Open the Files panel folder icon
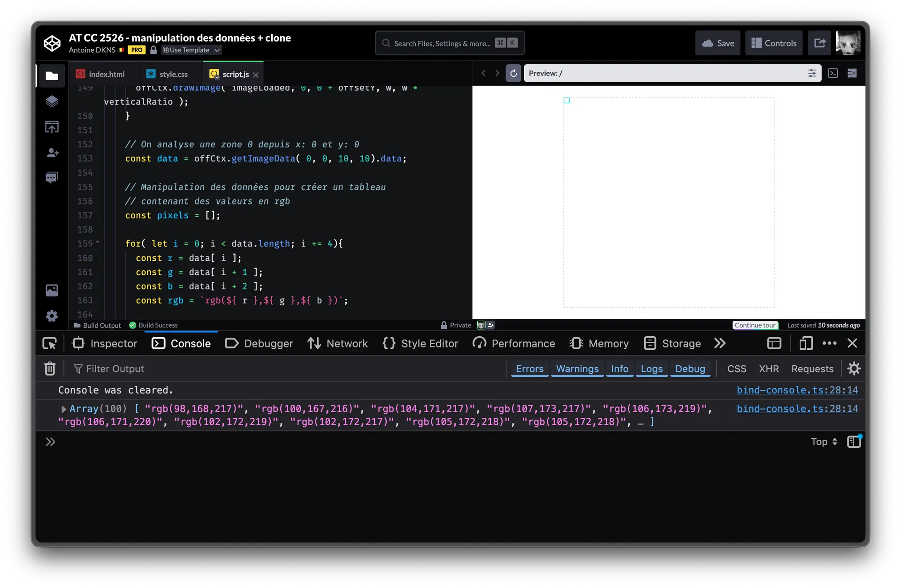This screenshot has height=588, width=901. [52, 75]
